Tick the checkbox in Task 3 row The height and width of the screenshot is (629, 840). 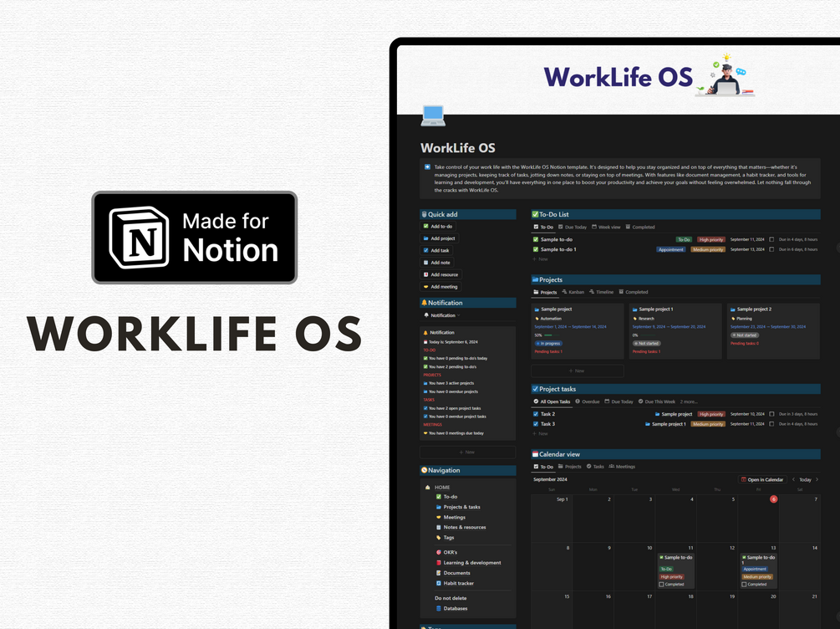pos(771,424)
